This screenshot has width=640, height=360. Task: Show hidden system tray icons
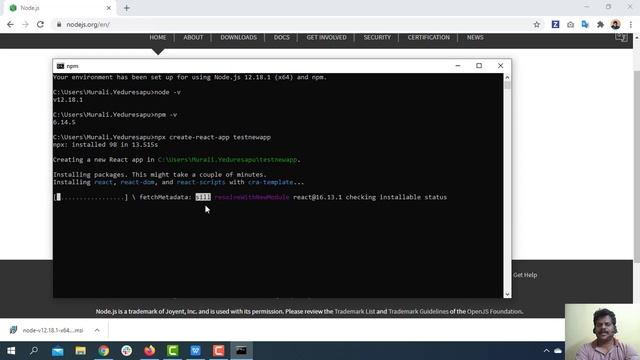547,351
